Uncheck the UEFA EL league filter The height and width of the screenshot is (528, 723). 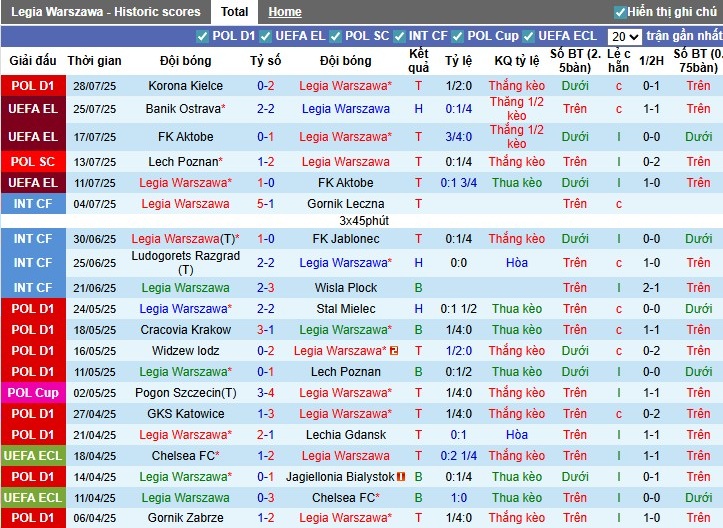click(265, 36)
